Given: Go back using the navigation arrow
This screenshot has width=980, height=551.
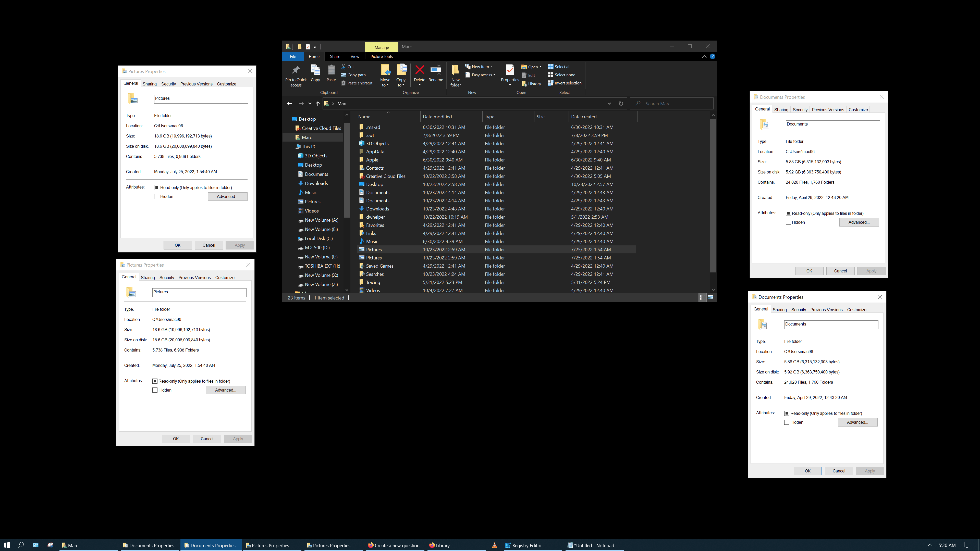Looking at the screenshot, I should point(289,103).
